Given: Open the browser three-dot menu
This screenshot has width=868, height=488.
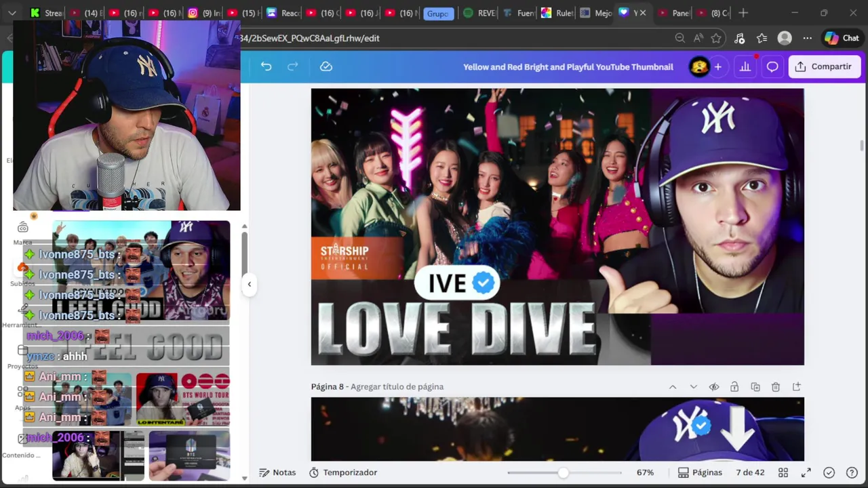Looking at the screenshot, I should [x=807, y=39].
